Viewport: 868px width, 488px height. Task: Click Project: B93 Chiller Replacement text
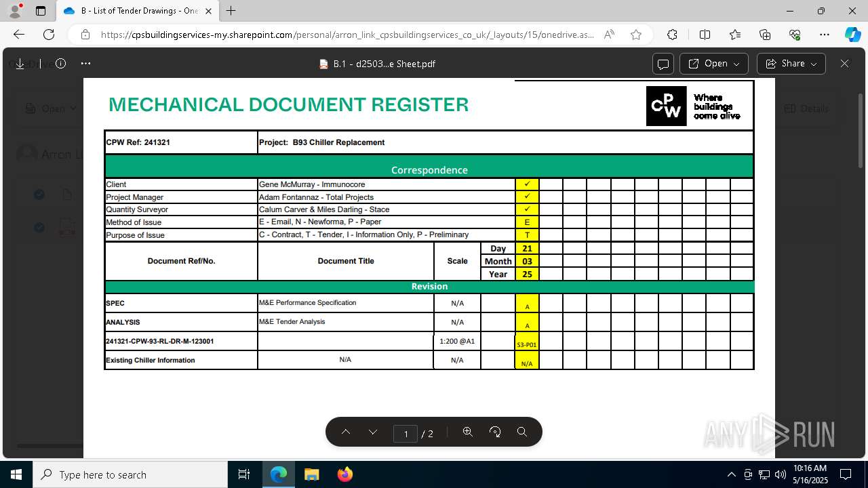[322, 142]
